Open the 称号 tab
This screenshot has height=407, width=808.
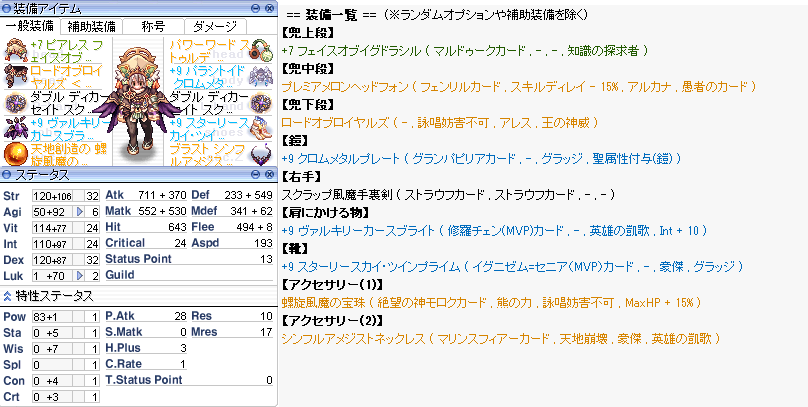click(153, 26)
